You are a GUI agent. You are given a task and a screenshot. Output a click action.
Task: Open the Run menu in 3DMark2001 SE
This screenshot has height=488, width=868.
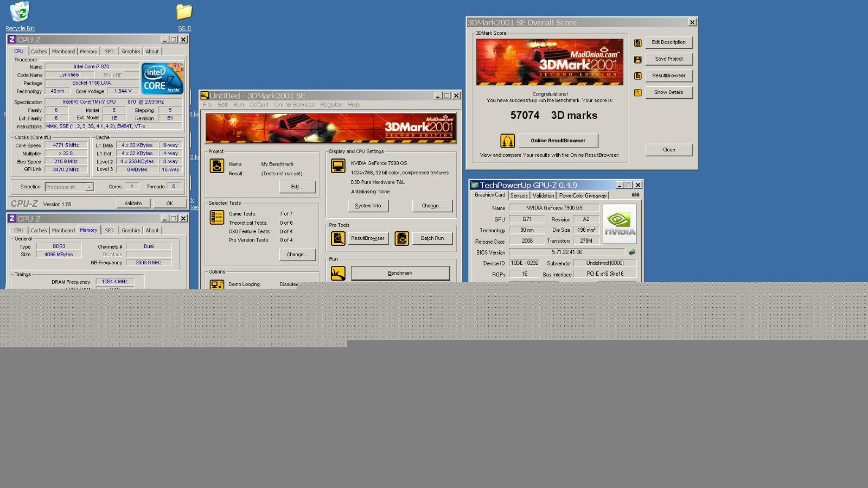(x=239, y=105)
